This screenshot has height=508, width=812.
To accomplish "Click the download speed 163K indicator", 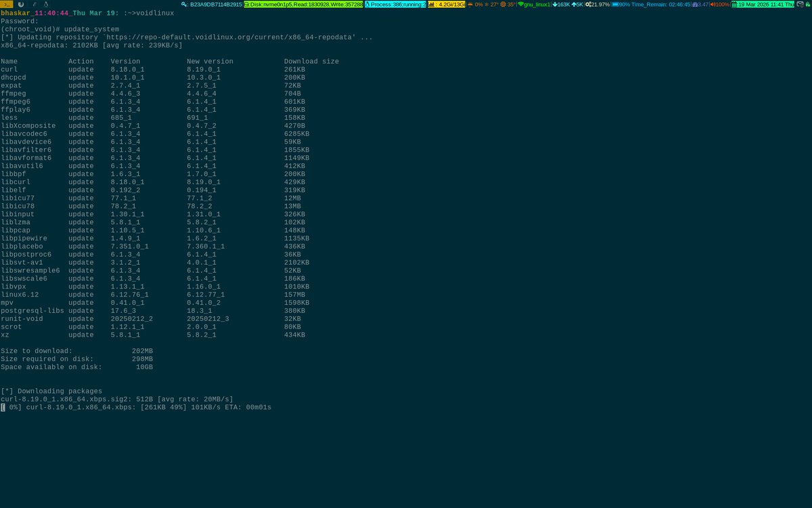I will tap(561, 4).
